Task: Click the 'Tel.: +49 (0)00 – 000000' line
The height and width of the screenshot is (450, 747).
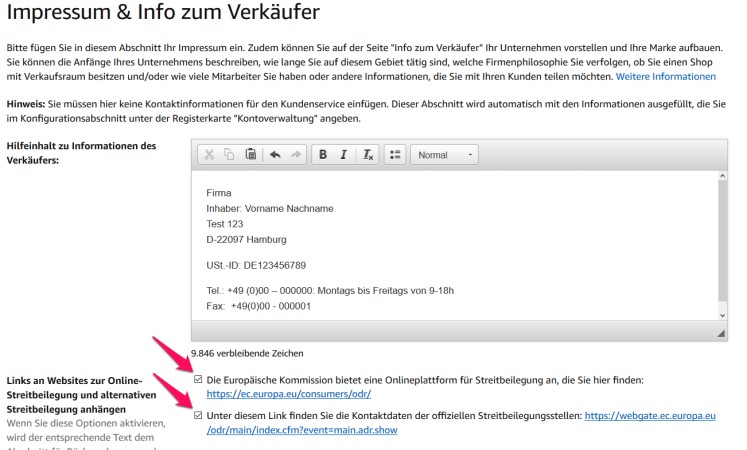Action: click(x=330, y=290)
